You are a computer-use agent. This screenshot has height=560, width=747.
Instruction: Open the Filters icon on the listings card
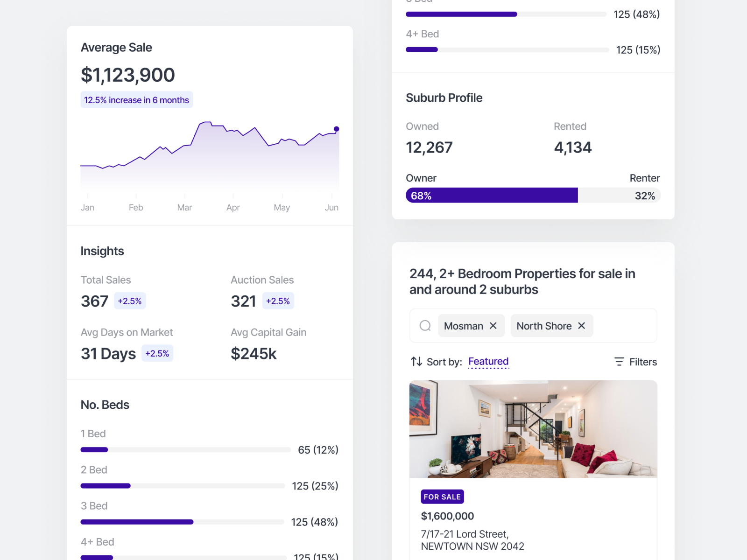(619, 362)
